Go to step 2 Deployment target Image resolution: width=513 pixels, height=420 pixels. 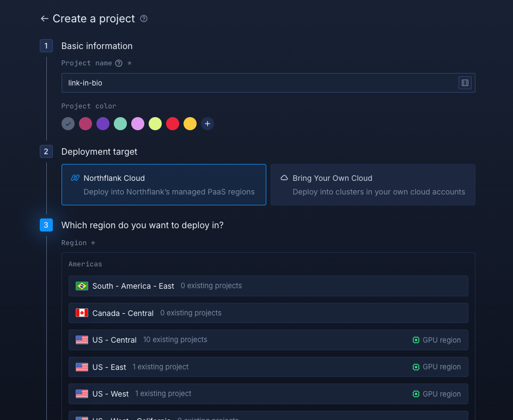[x=46, y=151]
